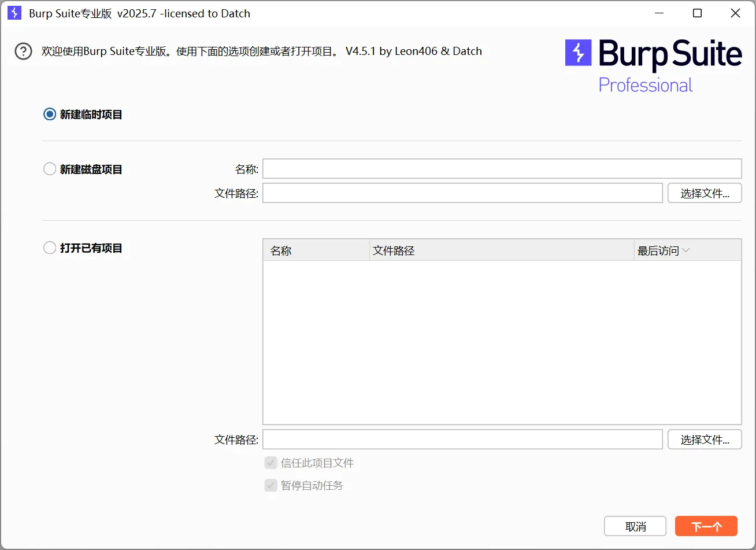Click 选择文件 for the new disk project

(x=704, y=193)
